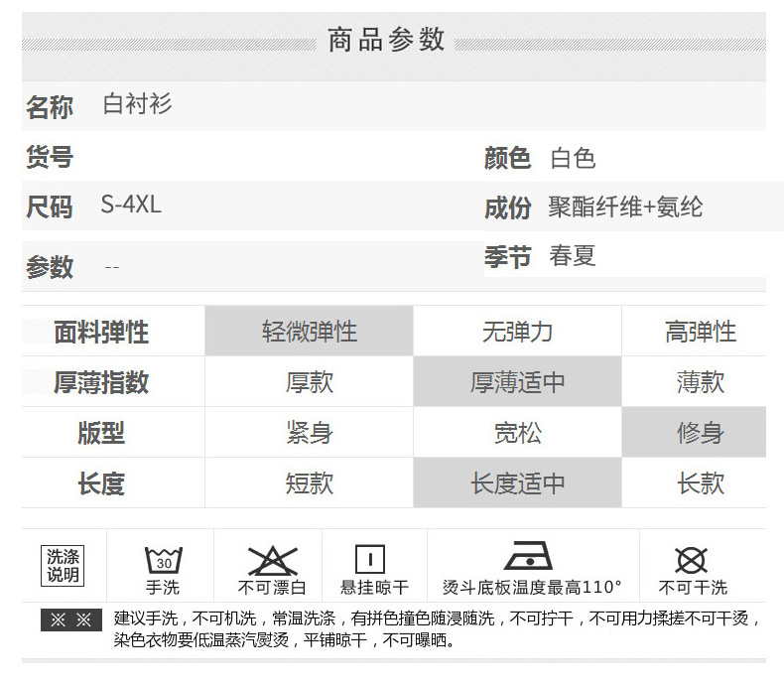Click the composition text 聚酯纤维+氨纶
This screenshot has height=688, width=784.
pyautogui.click(x=625, y=207)
